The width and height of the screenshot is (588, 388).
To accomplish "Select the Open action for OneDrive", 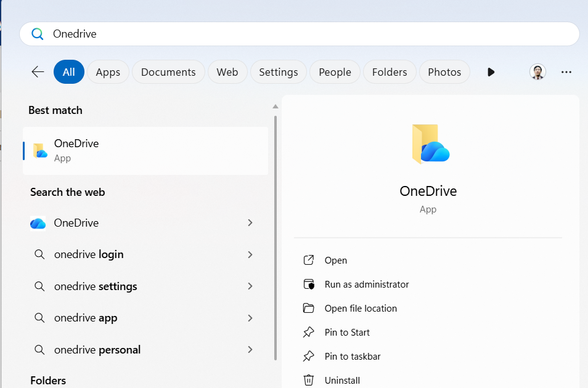I will pos(336,261).
